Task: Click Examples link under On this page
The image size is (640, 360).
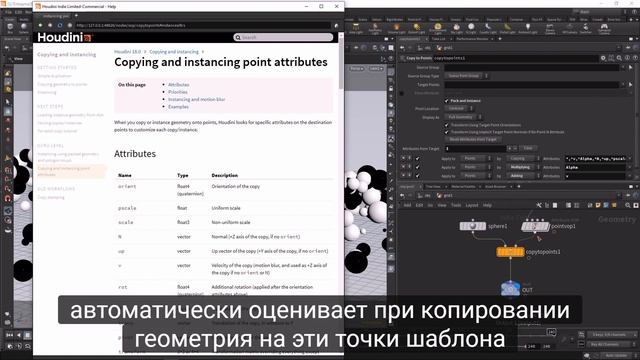Action: [178, 107]
